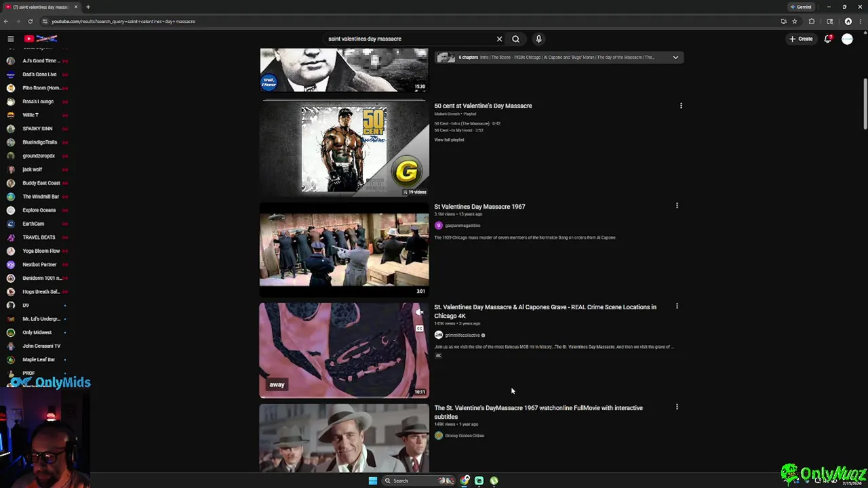Open 50 cent st Valentine's Day Massacre playlist
Viewport: 868px width, 488px height.
pyautogui.click(x=483, y=106)
